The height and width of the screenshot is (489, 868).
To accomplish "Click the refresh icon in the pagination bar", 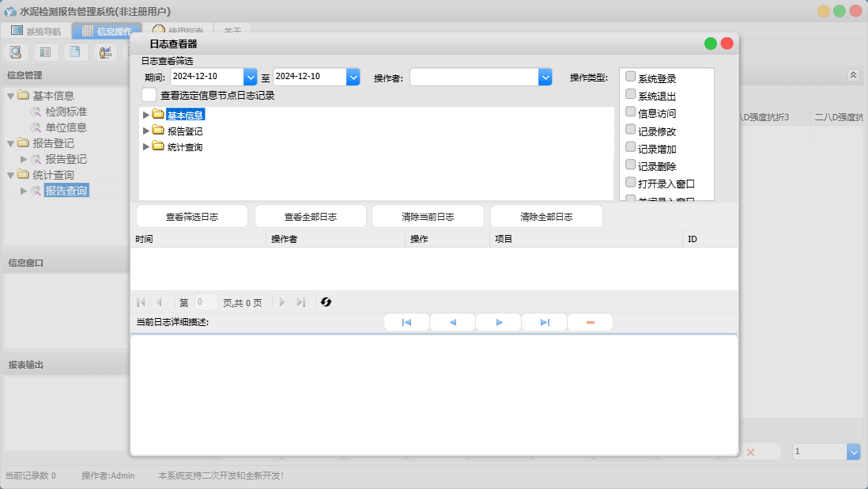I will click(x=326, y=302).
